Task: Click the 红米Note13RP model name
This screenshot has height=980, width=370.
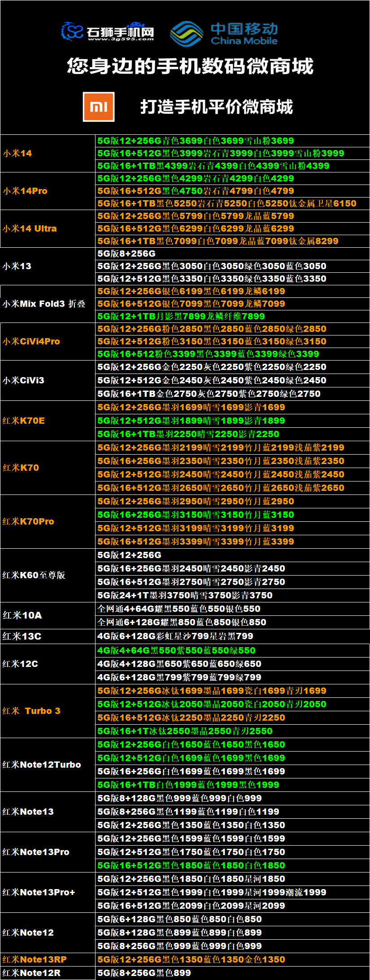Action: 35,959
